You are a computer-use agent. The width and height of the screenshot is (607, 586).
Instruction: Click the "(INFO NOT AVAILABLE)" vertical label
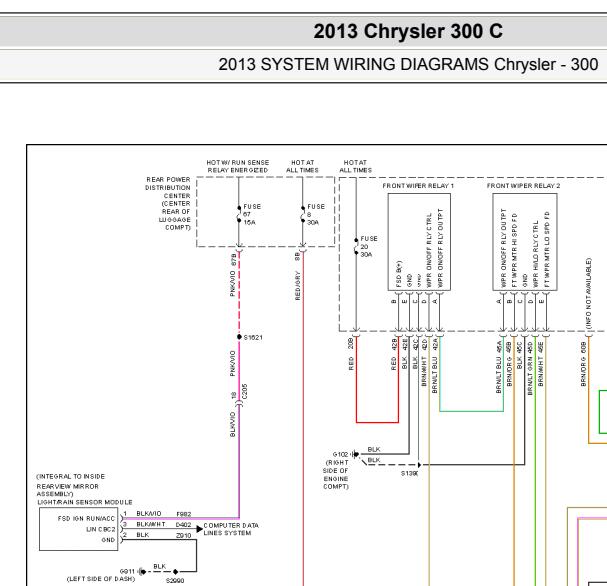pyautogui.click(x=588, y=293)
